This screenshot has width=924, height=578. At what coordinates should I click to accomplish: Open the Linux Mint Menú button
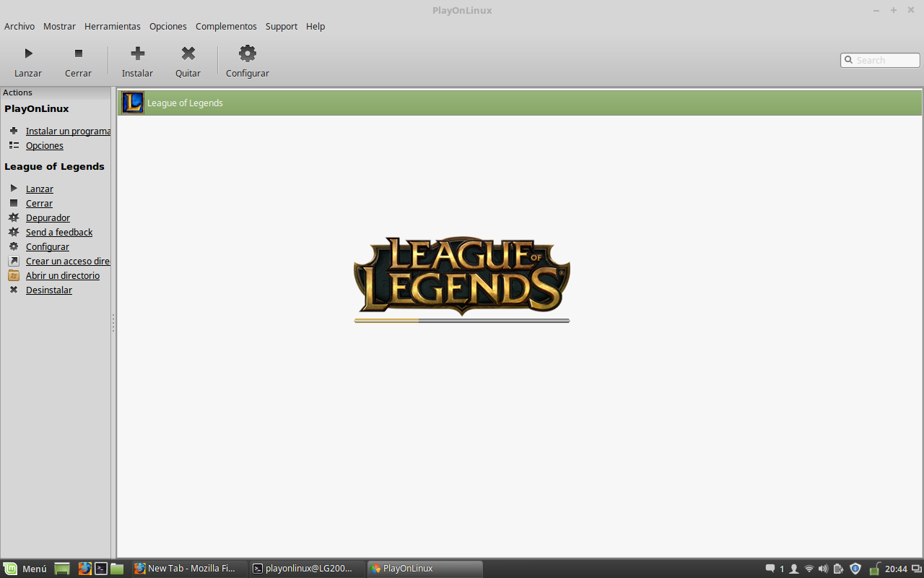pos(25,569)
